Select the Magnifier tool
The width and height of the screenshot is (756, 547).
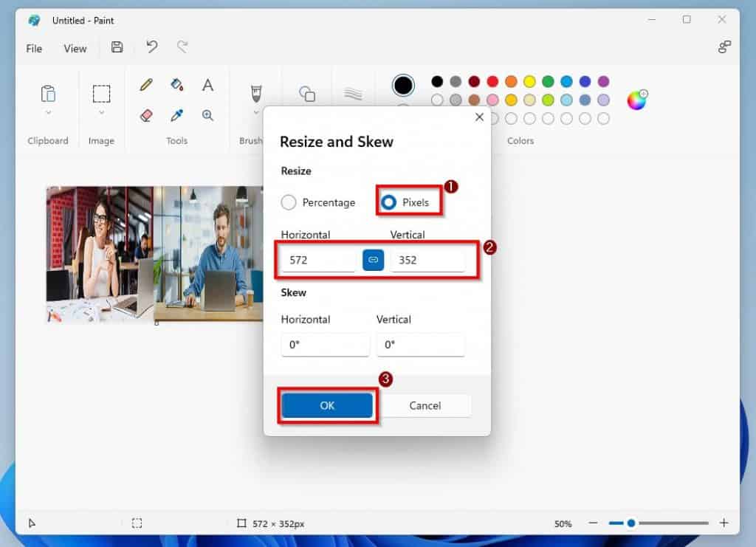pos(207,115)
